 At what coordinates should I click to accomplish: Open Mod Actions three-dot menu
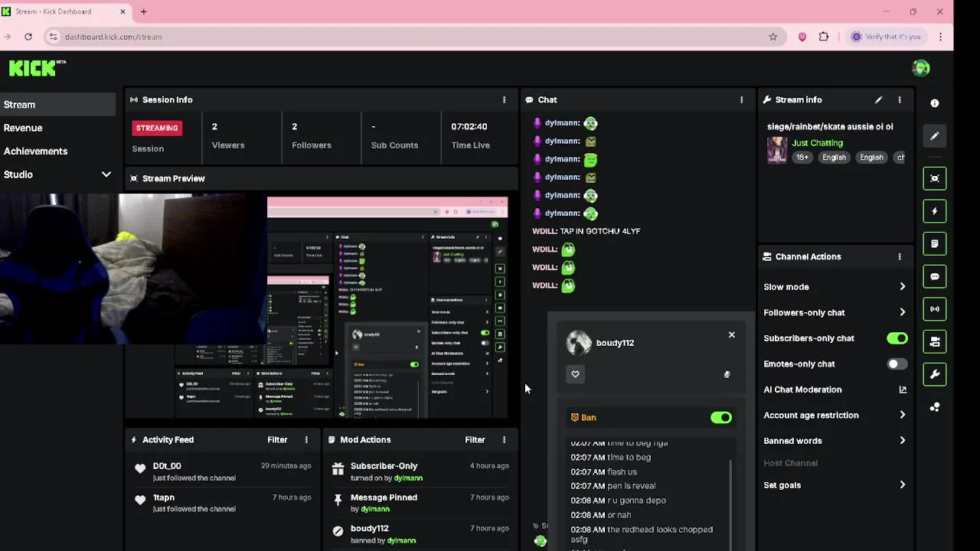pos(504,440)
